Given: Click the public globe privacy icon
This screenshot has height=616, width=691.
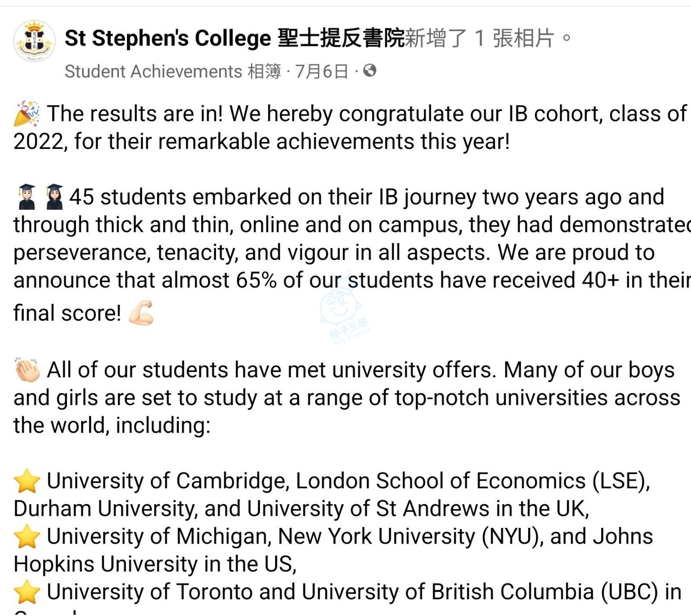Looking at the screenshot, I should tap(370, 70).
